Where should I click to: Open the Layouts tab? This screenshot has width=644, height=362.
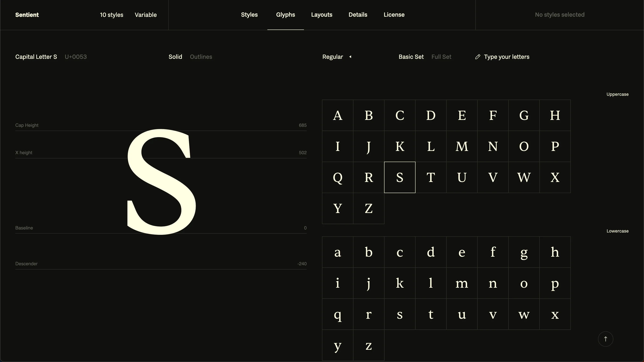(x=322, y=15)
